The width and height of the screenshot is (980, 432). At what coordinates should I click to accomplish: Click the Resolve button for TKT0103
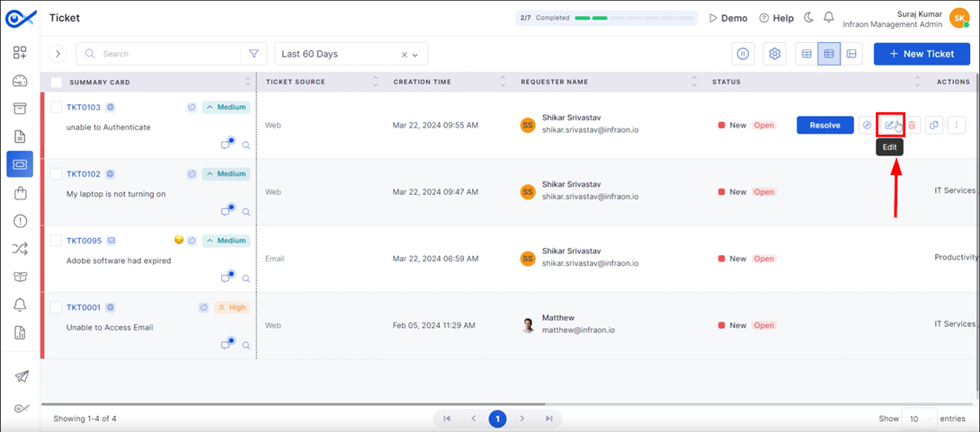(x=825, y=126)
